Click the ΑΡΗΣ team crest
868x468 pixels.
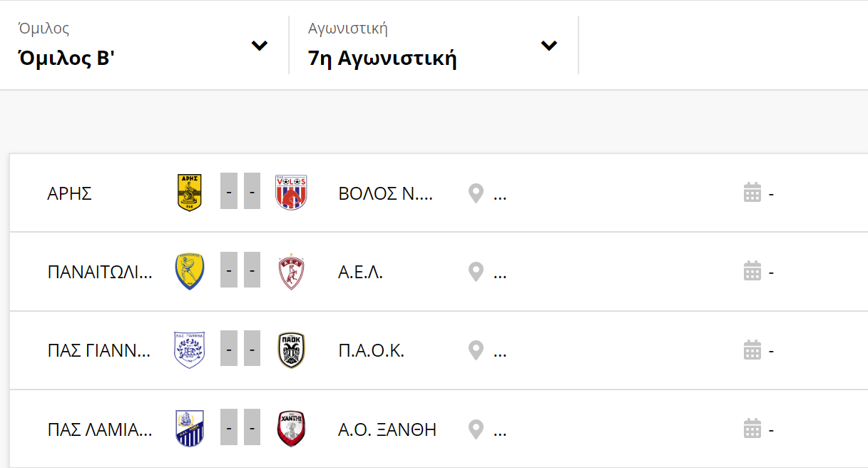click(189, 193)
